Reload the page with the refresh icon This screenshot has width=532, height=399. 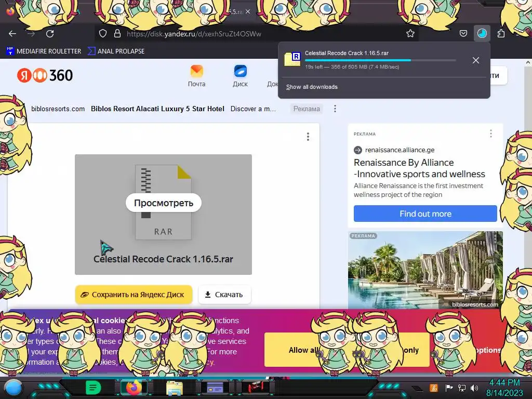coord(50,34)
